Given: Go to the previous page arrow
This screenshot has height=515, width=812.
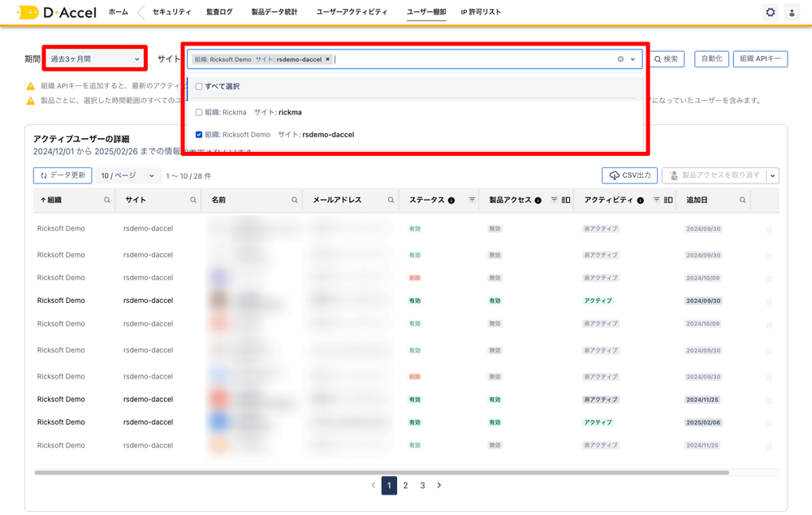Looking at the screenshot, I should [x=374, y=486].
